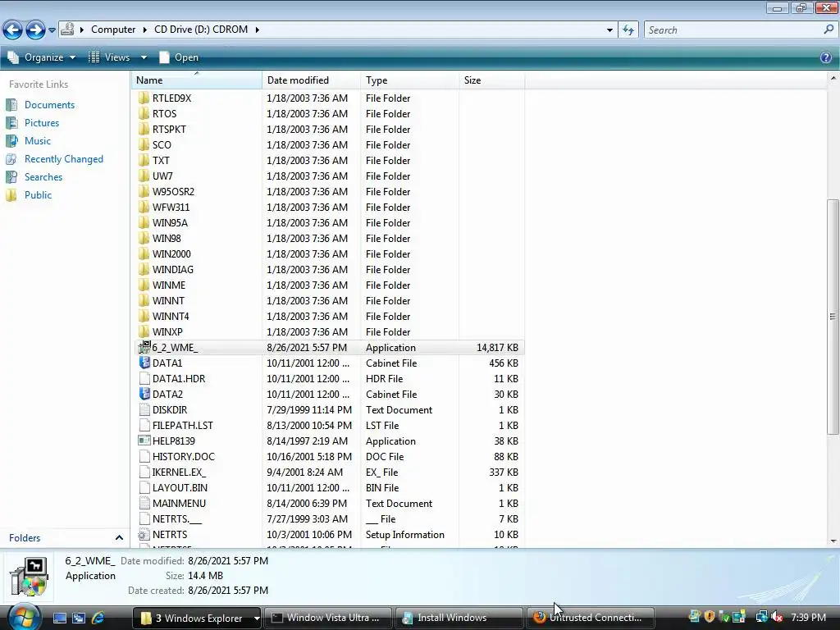The height and width of the screenshot is (630, 840).
Task: Click the system tray clock 7:39 PM
Action: click(808, 618)
